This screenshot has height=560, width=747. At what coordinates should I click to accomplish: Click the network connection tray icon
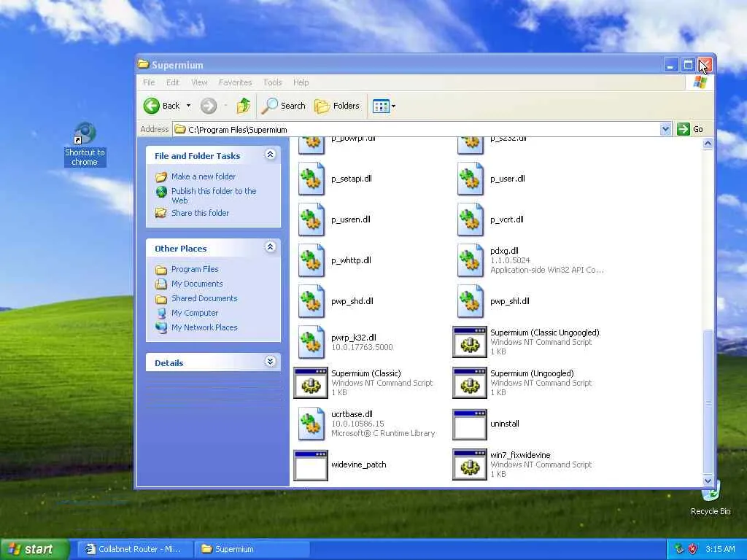click(x=679, y=549)
